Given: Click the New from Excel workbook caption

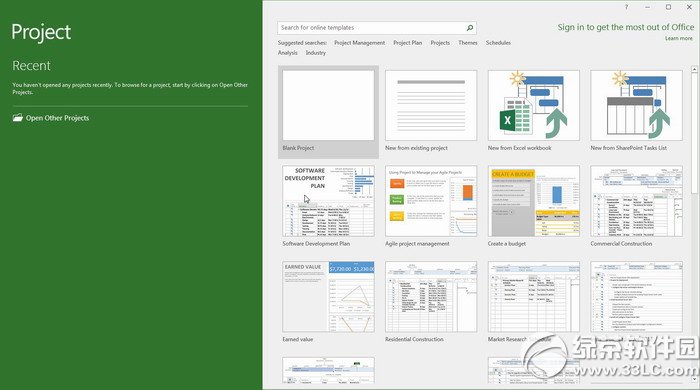Looking at the screenshot, I should 520,148.
